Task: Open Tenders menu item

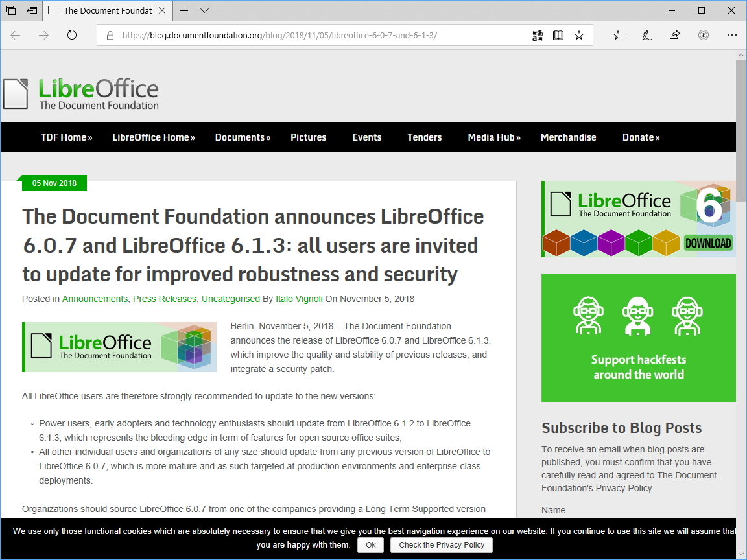Action: coord(425,137)
